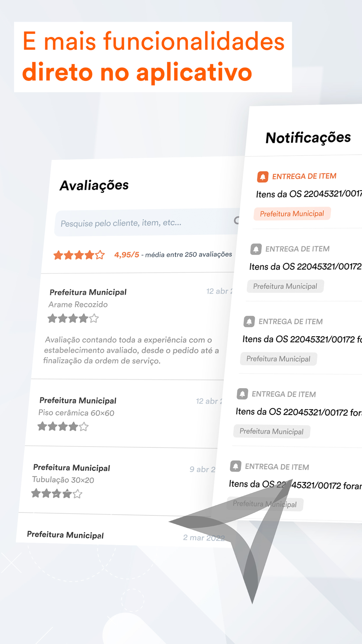Click the orange bell icon beside ENTREGA DE ITEM
The height and width of the screenshot is (644, 362).
point(263,177)
